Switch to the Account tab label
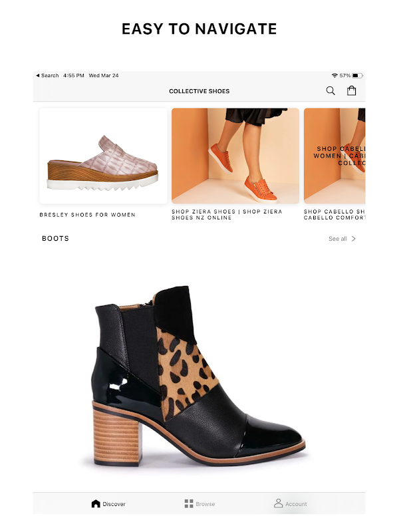The height and width of the screenshot is (532, 399). 296,504
